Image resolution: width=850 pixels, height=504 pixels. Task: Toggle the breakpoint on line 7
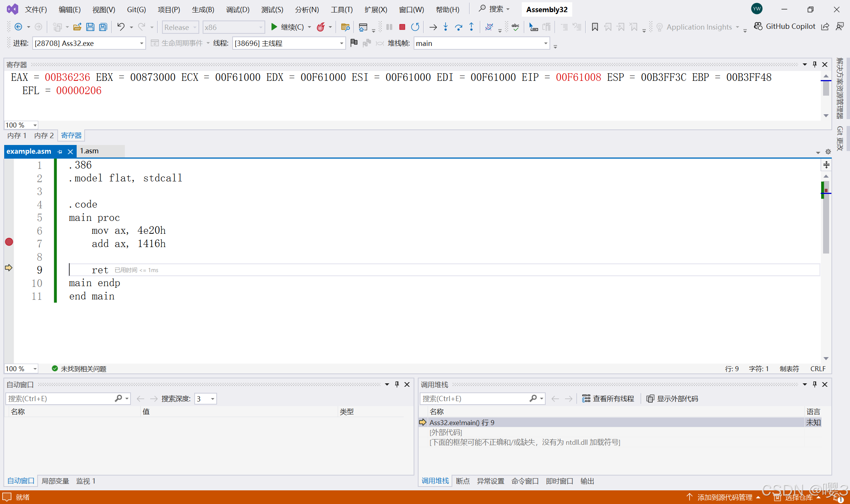[9, 242]
